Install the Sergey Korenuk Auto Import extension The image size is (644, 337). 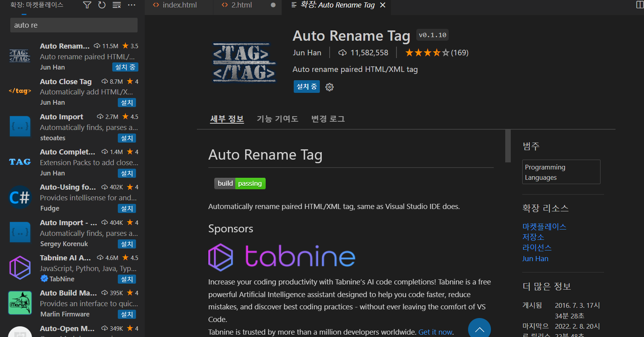[x=127, y=244]
